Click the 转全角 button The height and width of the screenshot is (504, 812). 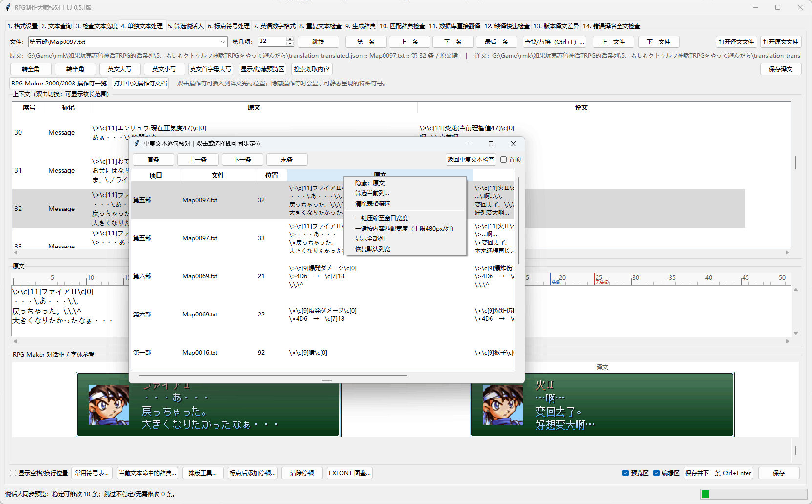[31, 69]
